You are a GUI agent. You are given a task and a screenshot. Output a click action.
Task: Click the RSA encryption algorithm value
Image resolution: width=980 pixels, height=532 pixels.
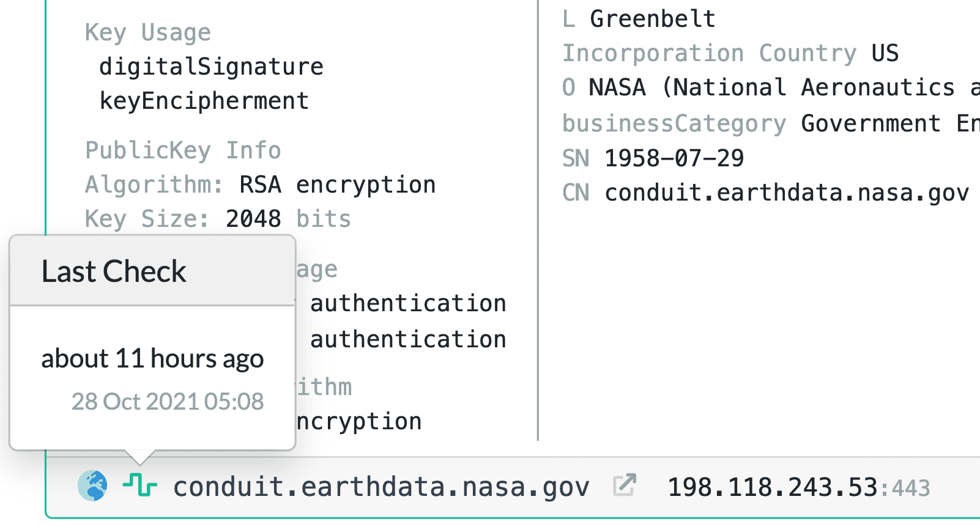point(337,185)
